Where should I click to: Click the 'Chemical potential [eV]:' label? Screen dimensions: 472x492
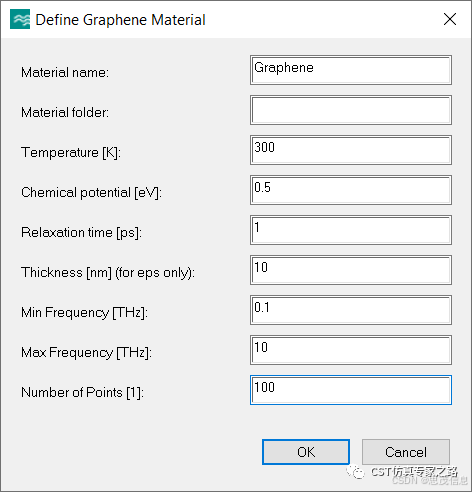click(91, 193)
